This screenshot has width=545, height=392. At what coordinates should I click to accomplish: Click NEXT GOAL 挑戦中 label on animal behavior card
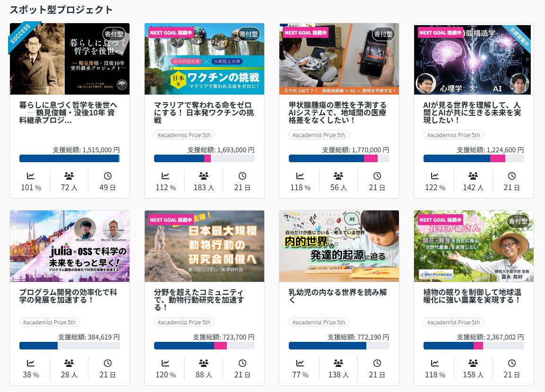[171, 220]
